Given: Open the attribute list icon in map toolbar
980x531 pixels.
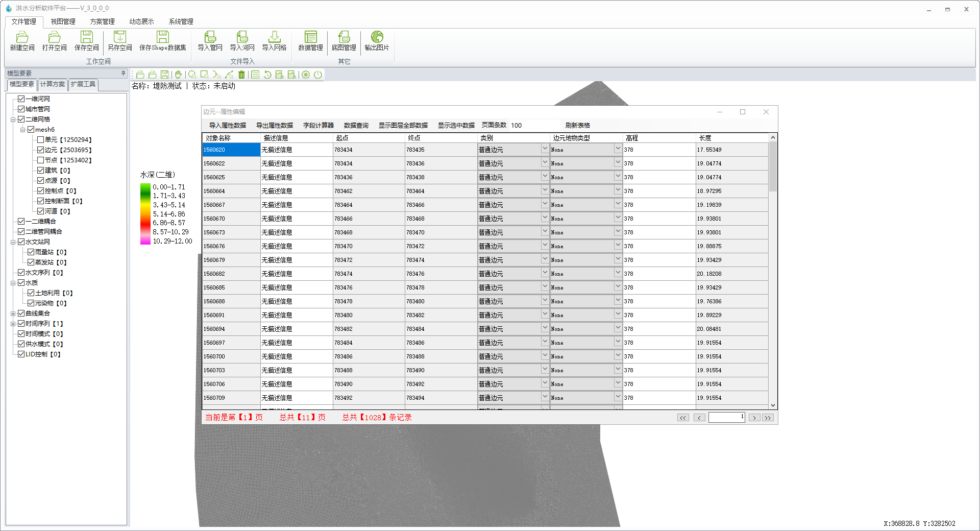Looking at the screenshot, I should [255, 75].
